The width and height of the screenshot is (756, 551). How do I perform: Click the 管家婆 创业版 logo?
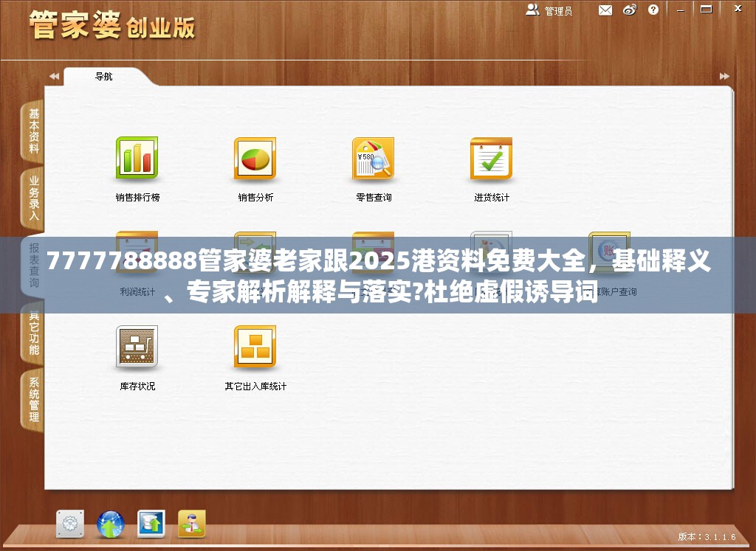pyautogui.click(x=112, y=25)
